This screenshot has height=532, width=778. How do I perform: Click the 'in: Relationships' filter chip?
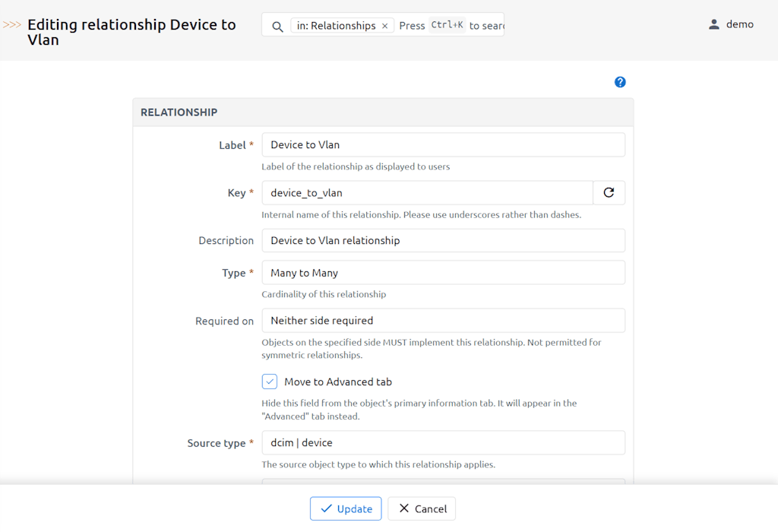336,26
